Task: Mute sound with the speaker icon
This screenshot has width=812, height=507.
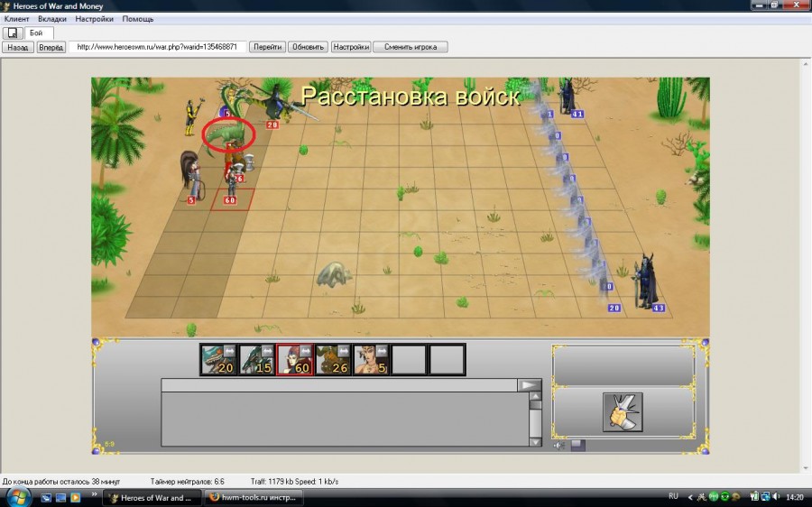Action: tap(558, 445)
